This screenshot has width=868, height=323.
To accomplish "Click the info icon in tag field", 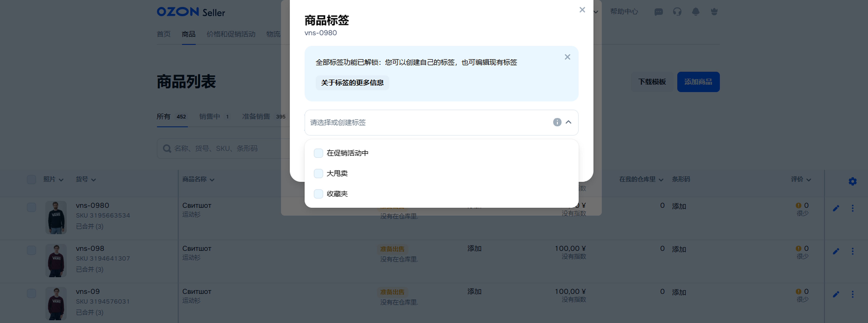I will 557,122.
